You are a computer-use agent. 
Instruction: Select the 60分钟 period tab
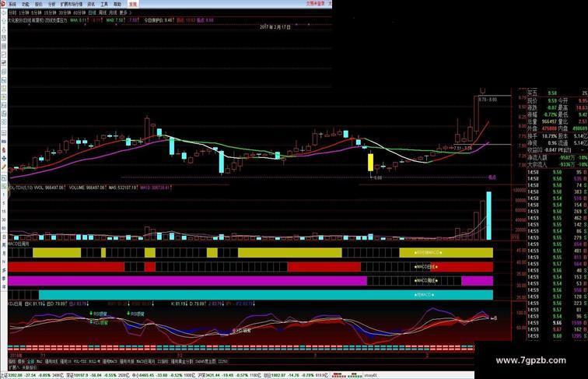pos(79,12)
